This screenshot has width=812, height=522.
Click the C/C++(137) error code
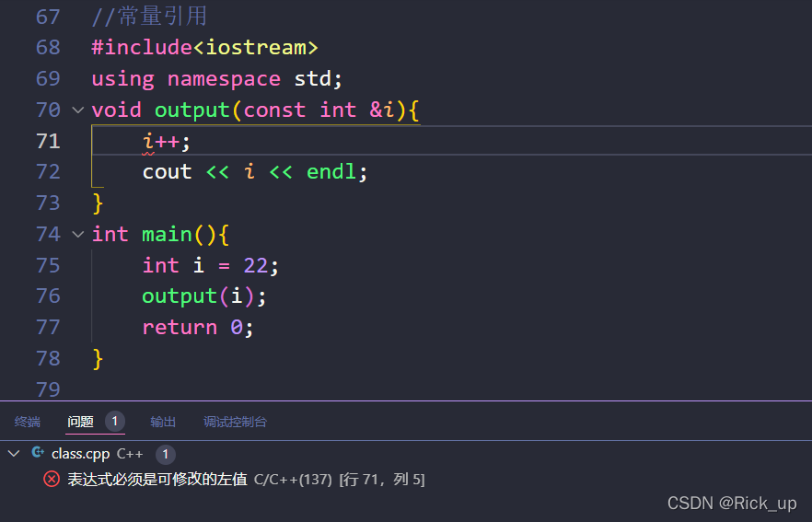pyautogui.click(x=293, y=480)
